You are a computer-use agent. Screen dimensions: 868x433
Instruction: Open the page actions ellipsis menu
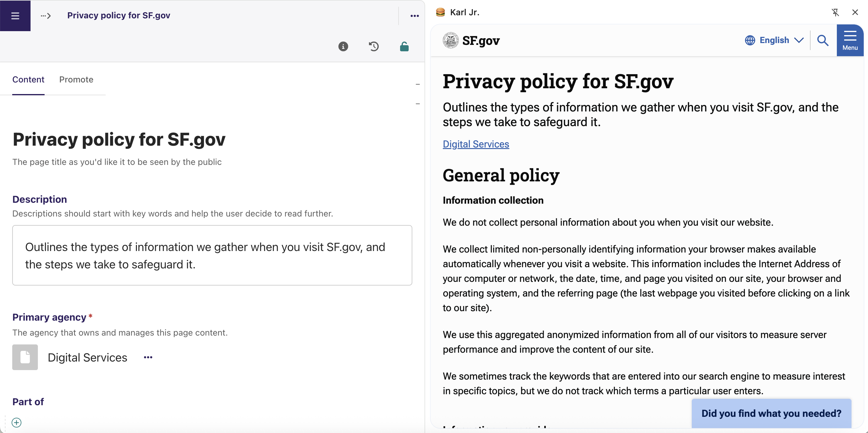[x=414, y=16]
